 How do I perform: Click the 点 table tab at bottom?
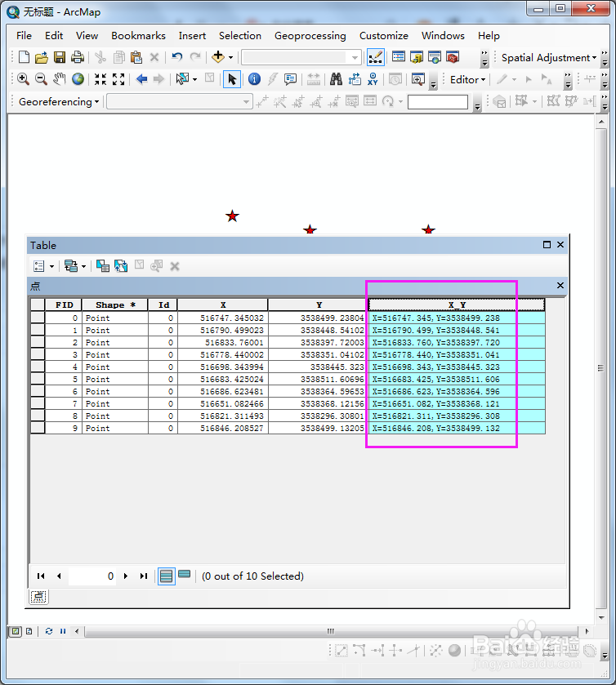[38, 597]
